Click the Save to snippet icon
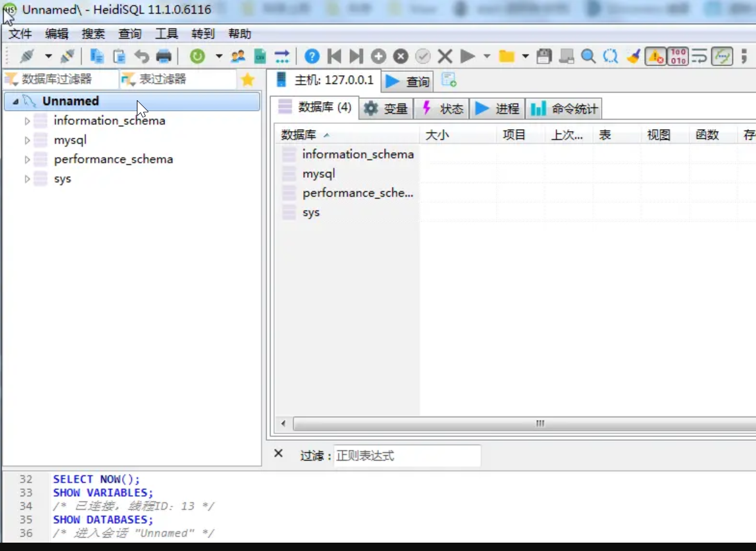The width and height of the screenshot is (756, 551). coord(566,57)
